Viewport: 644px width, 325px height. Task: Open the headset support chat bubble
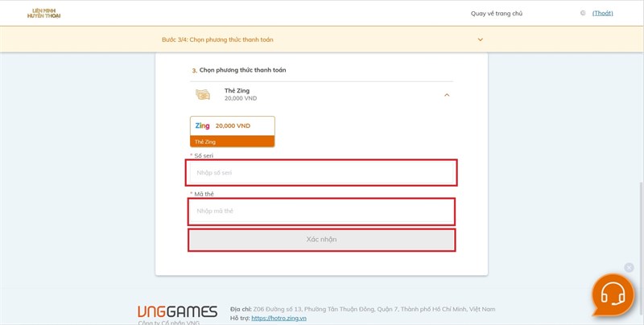point(613,295)
